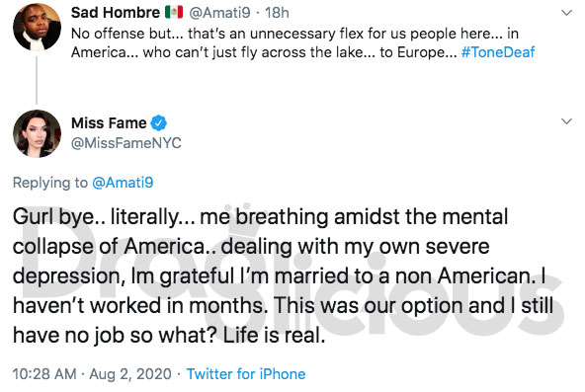Viewport: 585px width, 392px height.
Task: Click the Replying to label
Action: (x=50, y=183)
